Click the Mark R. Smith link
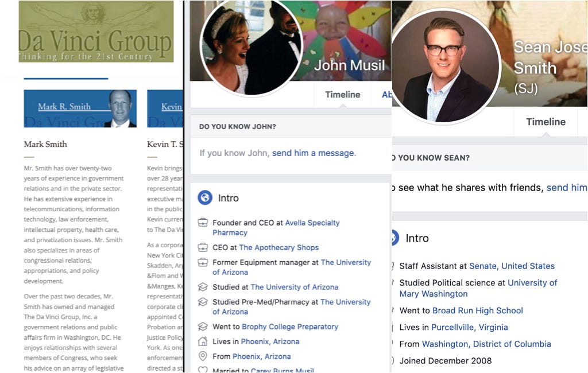 coord(64,107)
